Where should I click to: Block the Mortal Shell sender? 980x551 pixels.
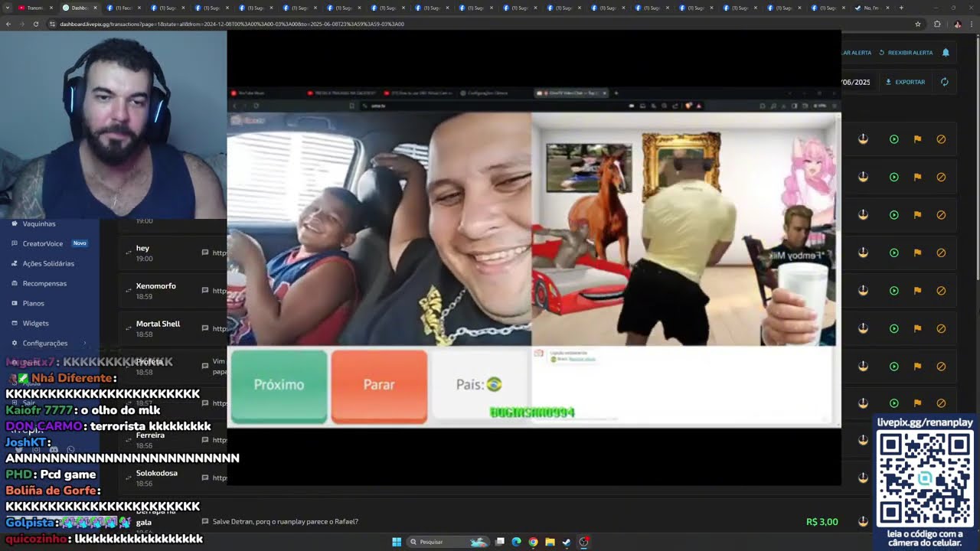[x=941, y=328]
